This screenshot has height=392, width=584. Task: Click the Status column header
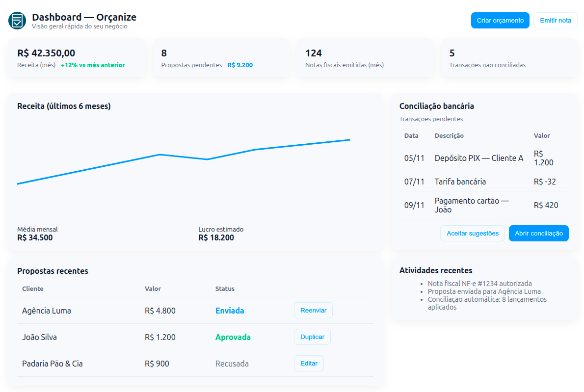click(x=225, y=288)
